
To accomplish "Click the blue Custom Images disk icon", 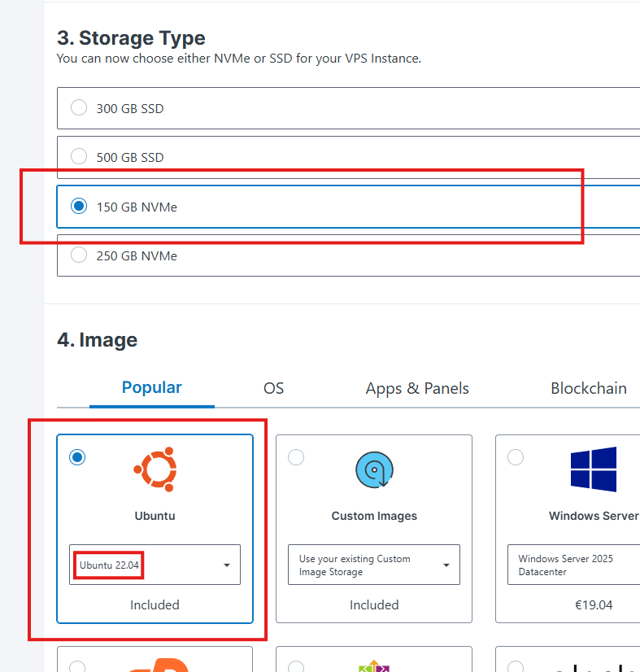I will [x=374, y=470].
